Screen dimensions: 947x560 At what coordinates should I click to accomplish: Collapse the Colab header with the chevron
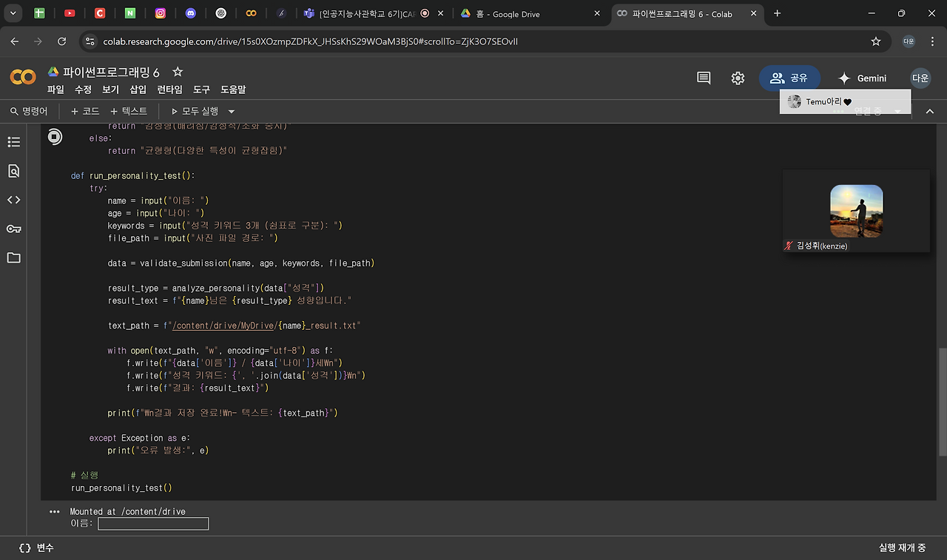click(930, 111)
